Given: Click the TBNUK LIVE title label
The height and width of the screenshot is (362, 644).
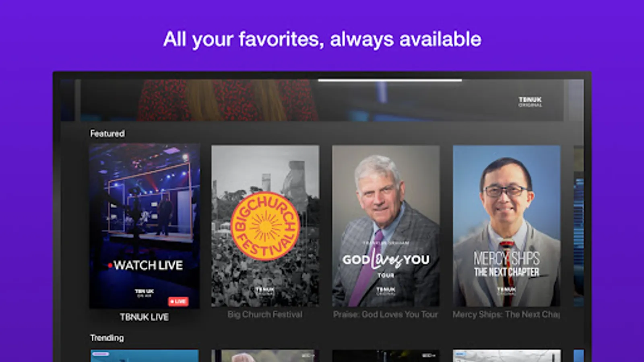Looking at the screenshot, I should coord(144,317).
